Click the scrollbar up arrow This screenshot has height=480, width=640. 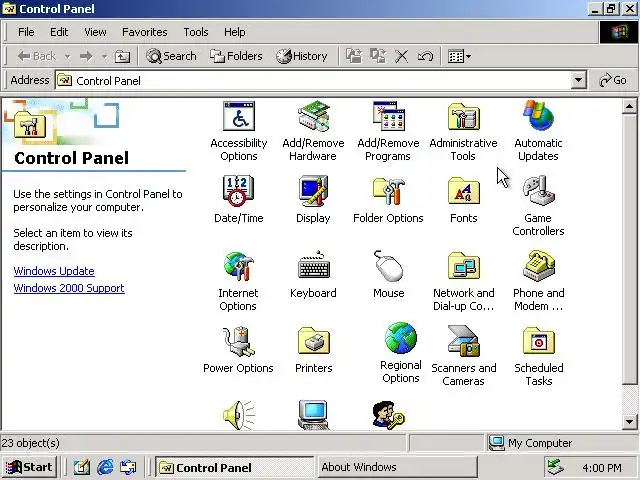click(x=629, y=107)
